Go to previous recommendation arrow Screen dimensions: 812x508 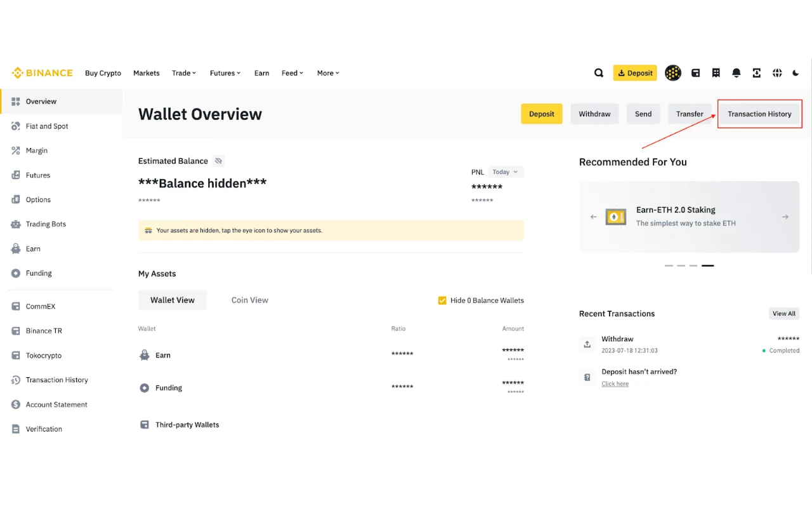click(594, 217)
